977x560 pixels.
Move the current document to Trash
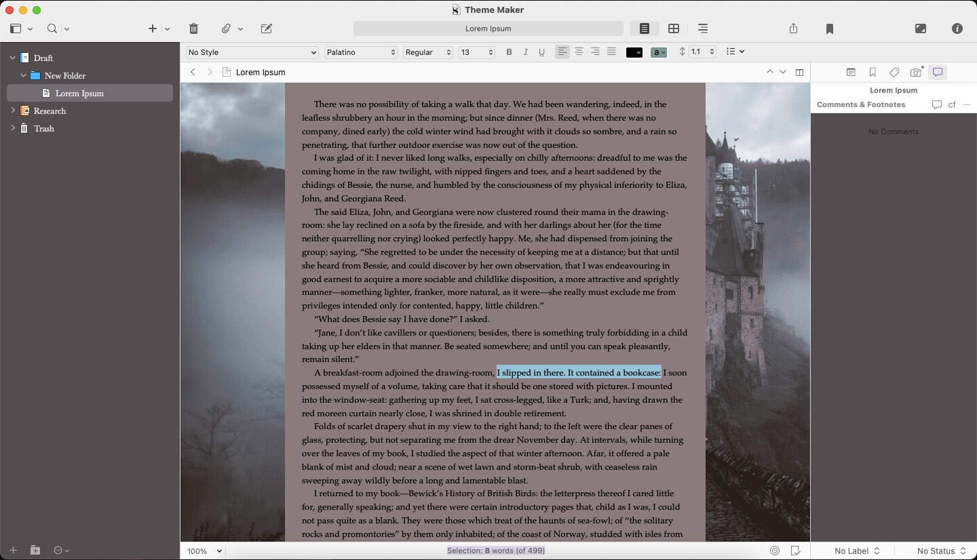pyautogui.click(x=193, y=28)
